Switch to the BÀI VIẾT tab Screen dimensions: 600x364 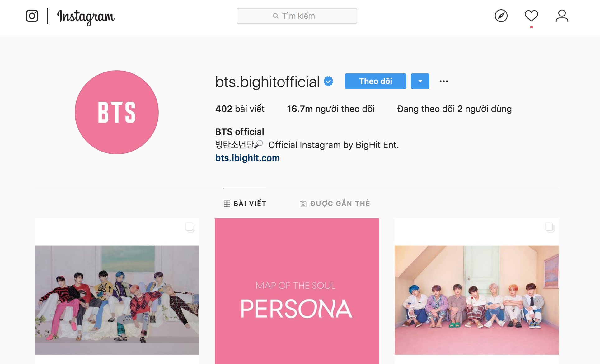[x=245, y=203]
